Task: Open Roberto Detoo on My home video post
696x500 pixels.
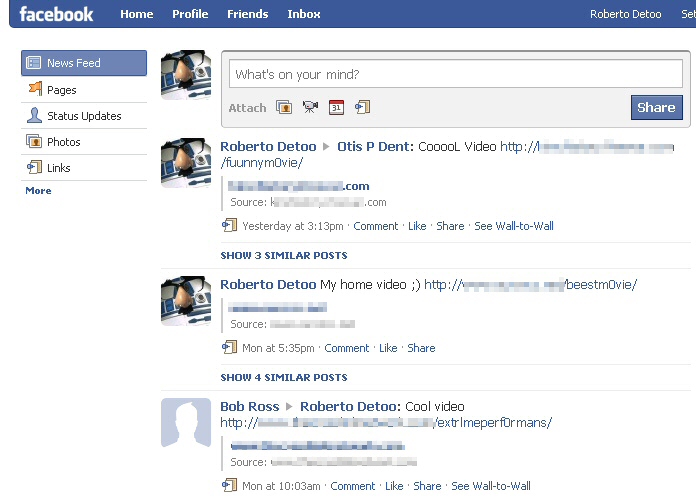Action: [268, 285]
